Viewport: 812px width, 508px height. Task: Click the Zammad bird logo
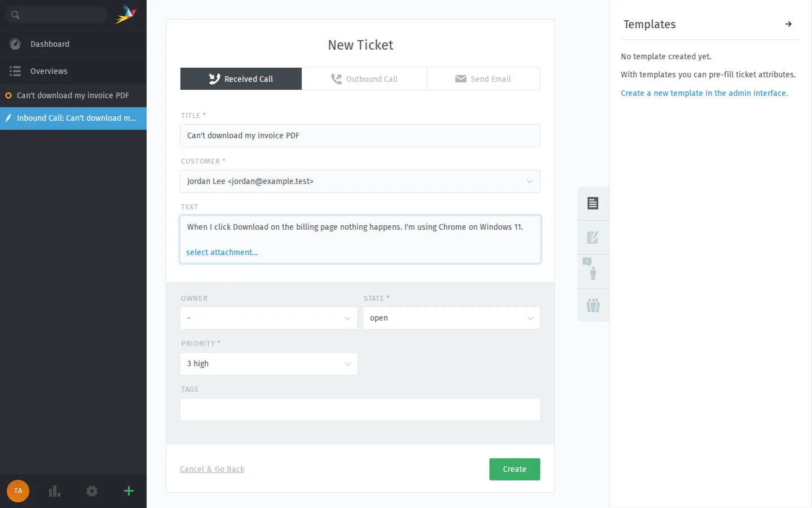[x=126, y=14]
